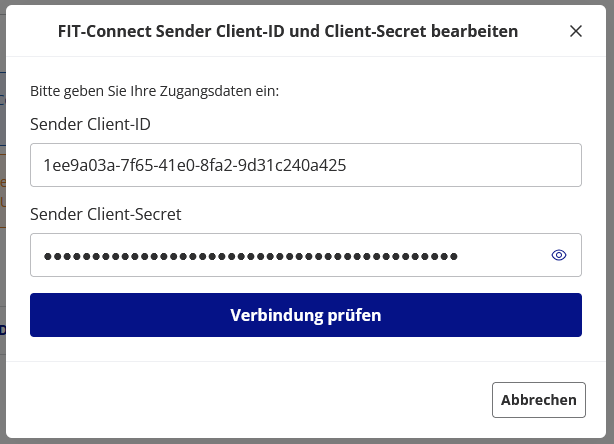The height and width of the screenshot is (444, 614).
Task: Focus the Sender Client-ID input field
Action: pos(306,165)
